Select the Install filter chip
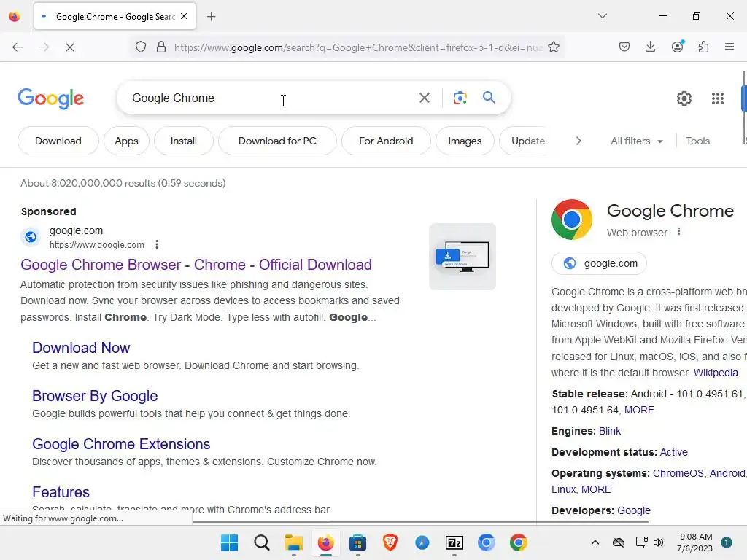 click(183, 141)
